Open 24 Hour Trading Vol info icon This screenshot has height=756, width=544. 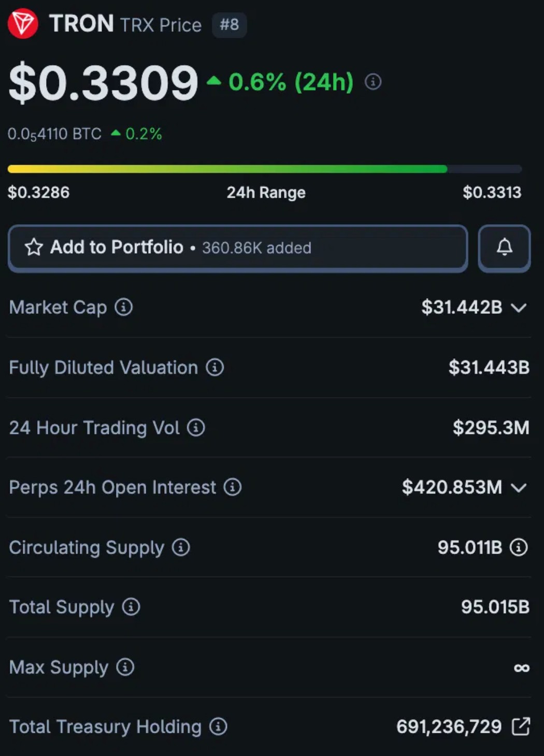click(x=196, y=427)
